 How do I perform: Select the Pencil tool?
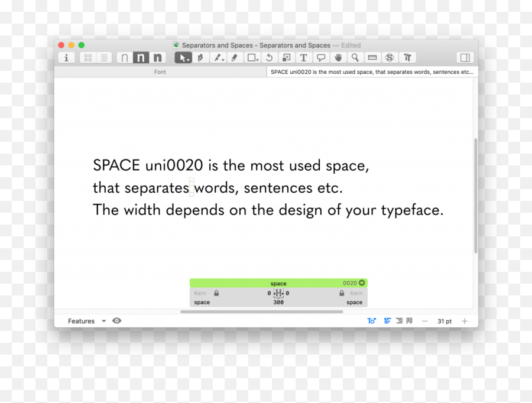pyautogui.click(x=235, y=58)
